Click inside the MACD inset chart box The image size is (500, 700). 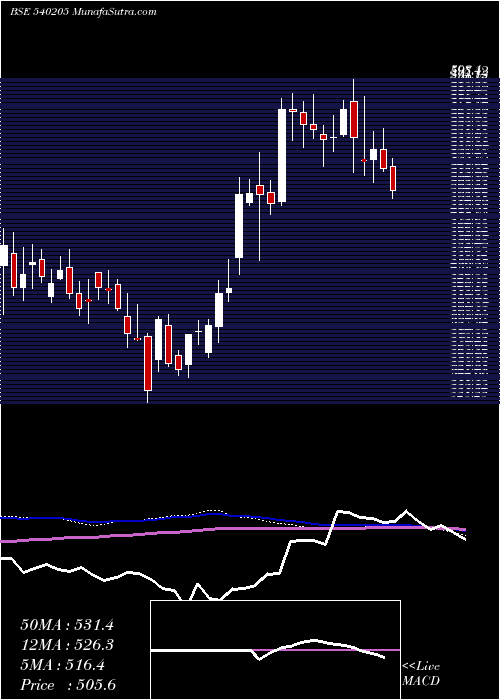[x=275, y=650]
